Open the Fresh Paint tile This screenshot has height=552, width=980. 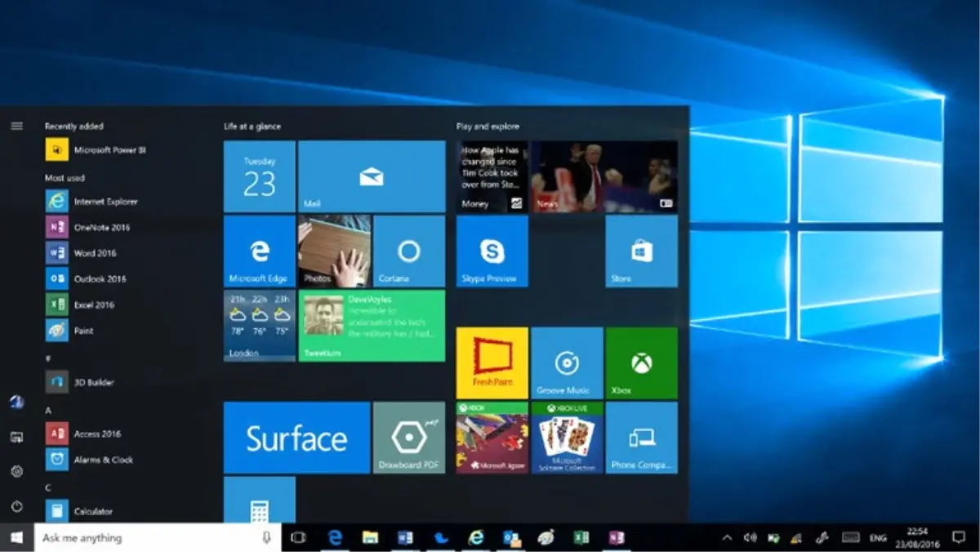[492, 363]
